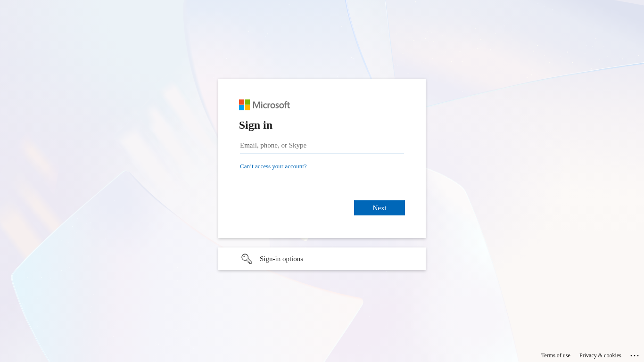Click the yellow square of the Microsoft logo
The height and width of the screenshot is (362, 644).
point(247,107)
